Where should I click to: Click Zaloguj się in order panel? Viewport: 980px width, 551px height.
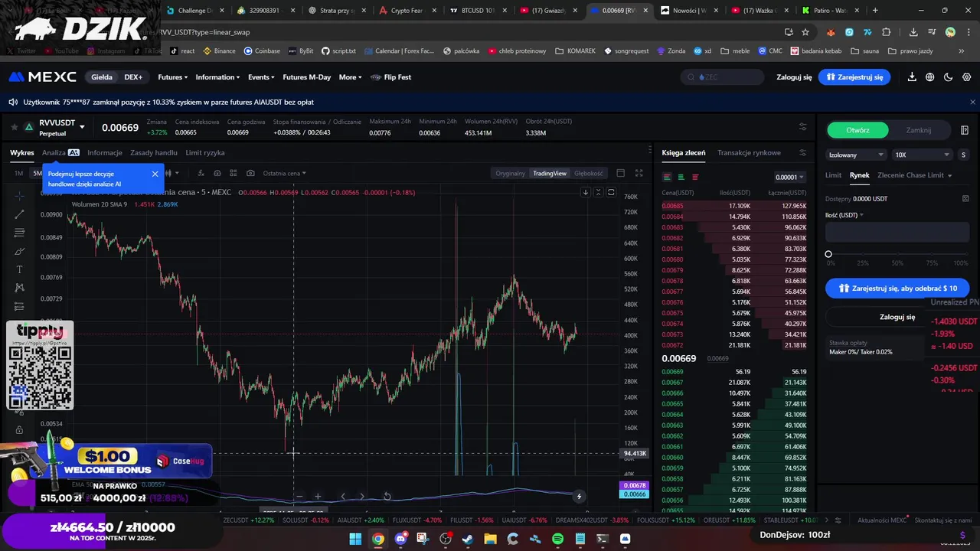[x=897, y=317]
